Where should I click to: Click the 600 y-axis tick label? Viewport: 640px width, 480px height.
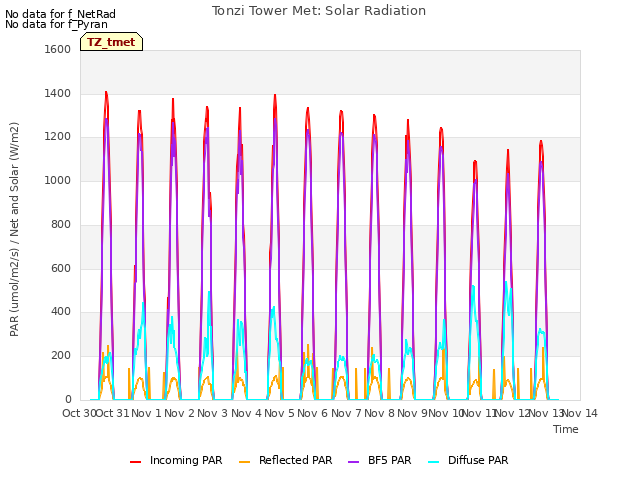(x=61, y=268)
